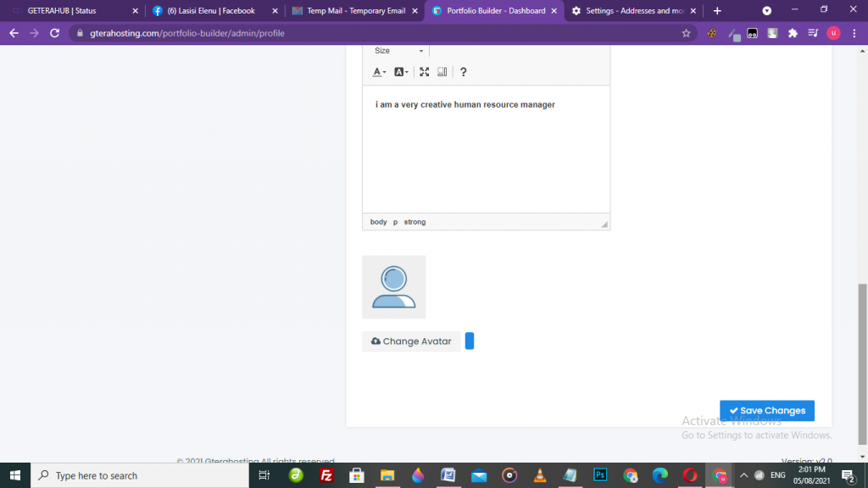Open the cookie extension icon
868x488 pixels.
click(x=712, y=33)
